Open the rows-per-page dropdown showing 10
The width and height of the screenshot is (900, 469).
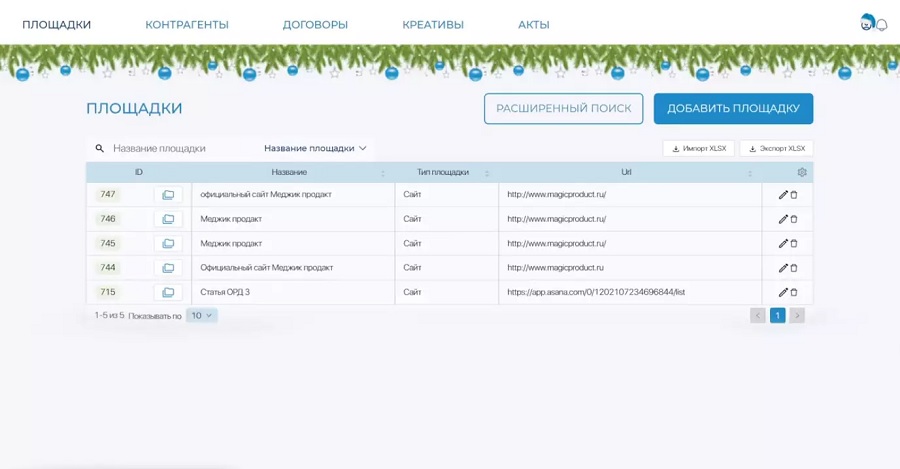[201, 316]
